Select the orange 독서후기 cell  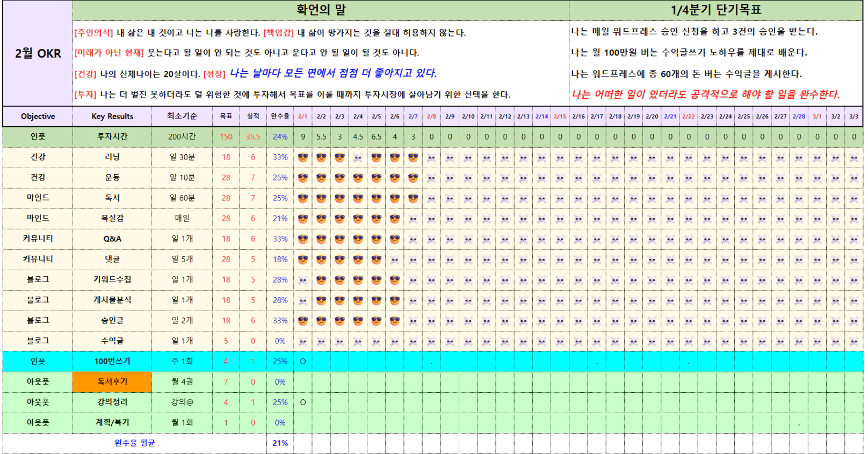click(112, 382)
